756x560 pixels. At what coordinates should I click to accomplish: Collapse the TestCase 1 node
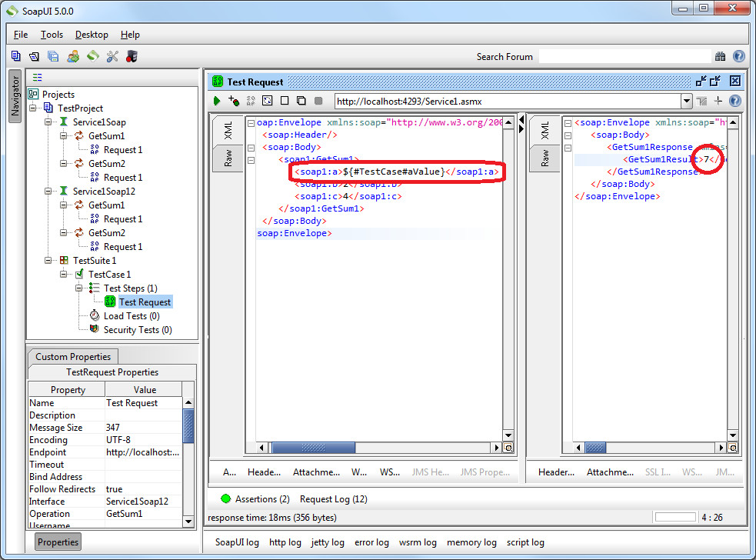pyautogui.click(x=63, y=274)
